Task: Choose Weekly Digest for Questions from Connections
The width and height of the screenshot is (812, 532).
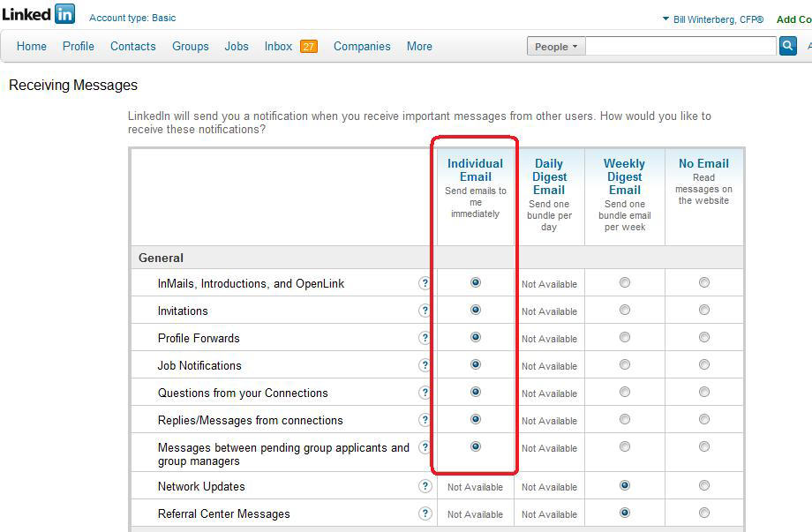Action: coord(625,392)
